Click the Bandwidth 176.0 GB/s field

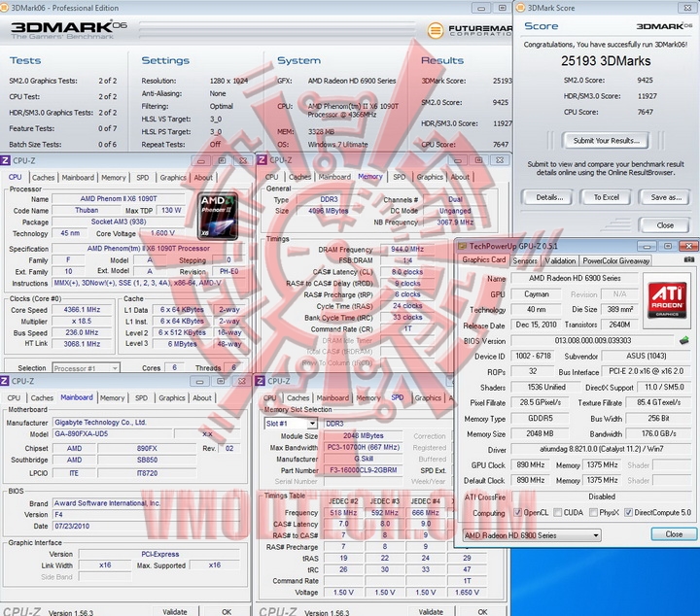click(658, 433)
